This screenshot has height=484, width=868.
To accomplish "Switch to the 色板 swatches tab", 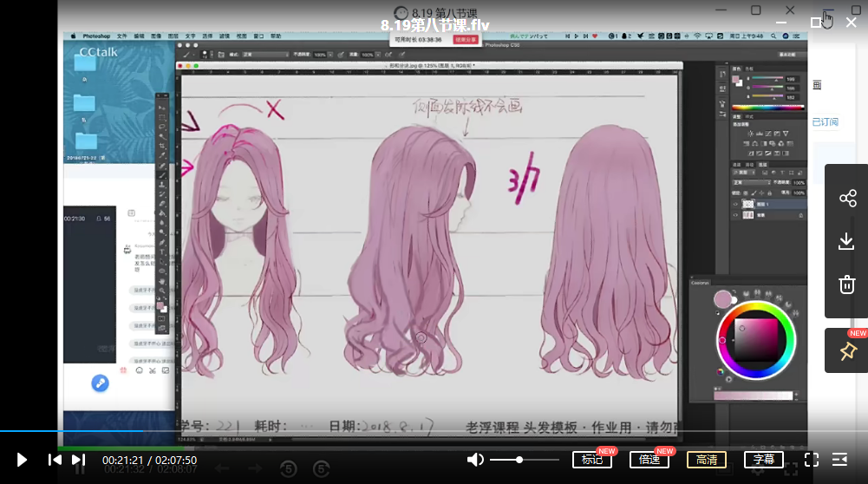I will point(749,69).
